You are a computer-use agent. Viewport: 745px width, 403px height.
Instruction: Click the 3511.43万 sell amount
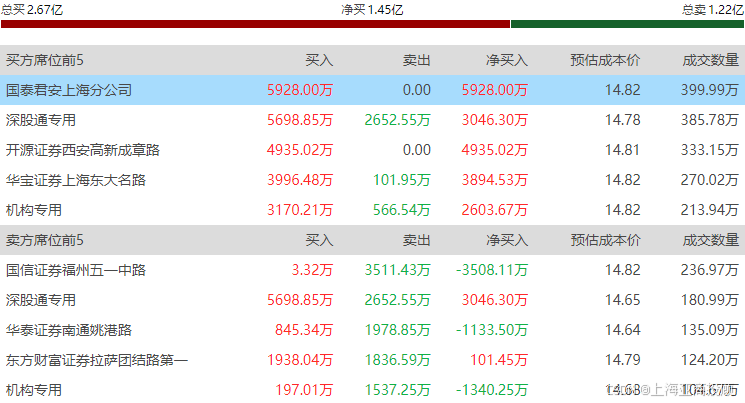(x=397, y=270)
